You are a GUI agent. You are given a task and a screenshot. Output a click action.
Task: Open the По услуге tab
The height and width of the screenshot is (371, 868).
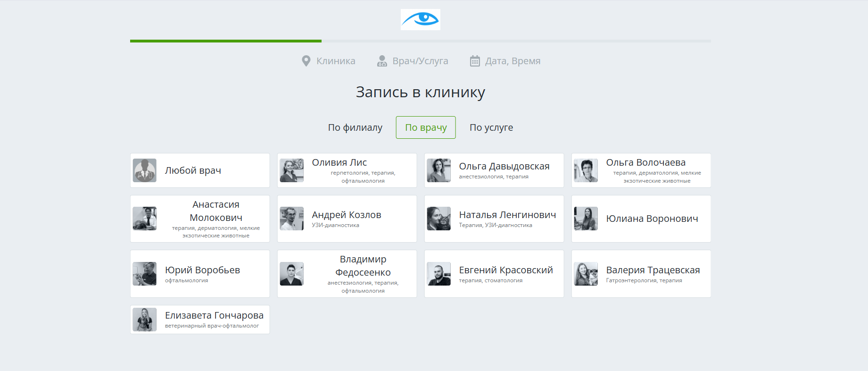coord(491,127)
